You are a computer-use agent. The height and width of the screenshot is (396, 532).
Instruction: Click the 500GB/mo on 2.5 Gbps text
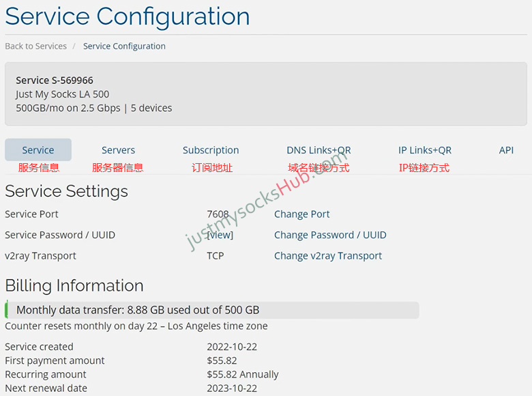pyautogui.click(x=68, y=108)
